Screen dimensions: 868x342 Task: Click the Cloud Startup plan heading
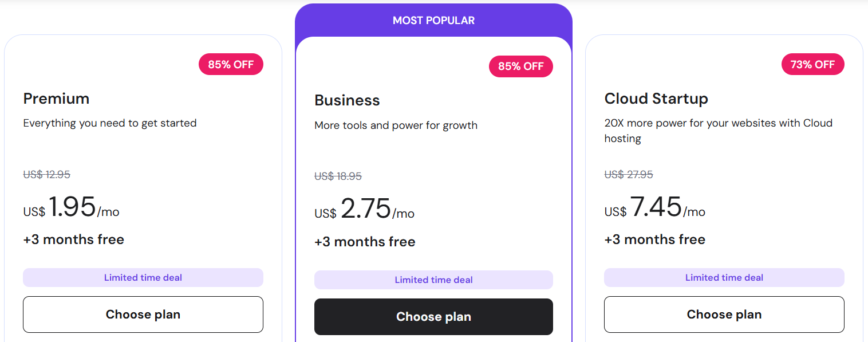click(x=656, y=99)
